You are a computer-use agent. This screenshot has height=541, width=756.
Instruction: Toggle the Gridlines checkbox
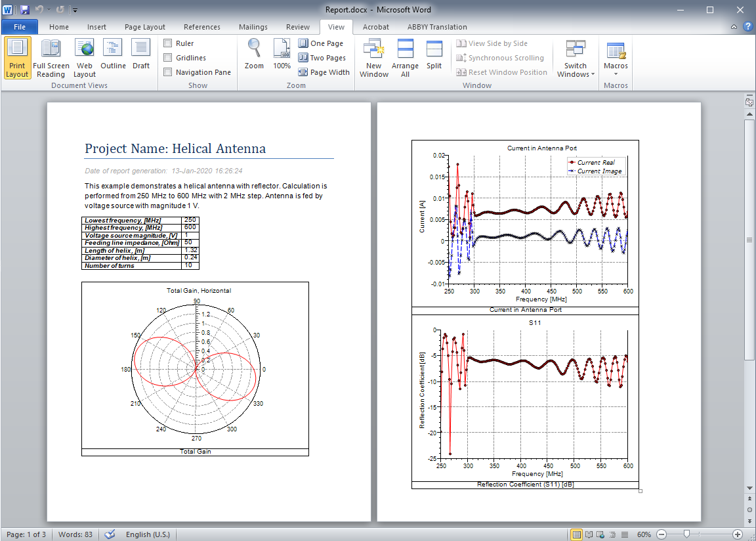(168, 58)
